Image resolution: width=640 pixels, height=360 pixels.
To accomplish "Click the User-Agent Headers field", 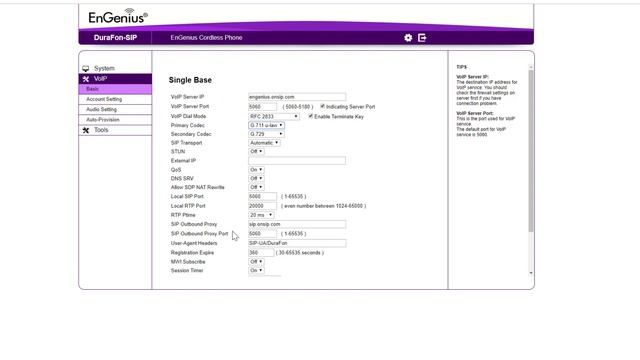I will click(297, 243).
